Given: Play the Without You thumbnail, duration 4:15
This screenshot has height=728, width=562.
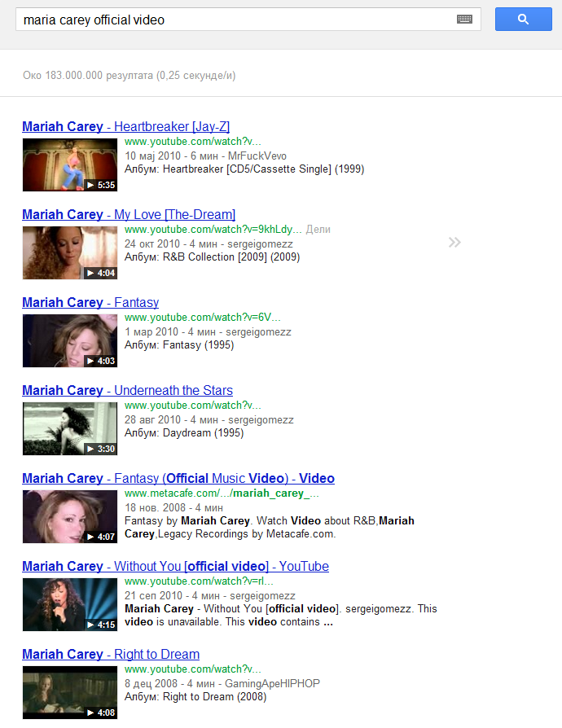Looking at the screenshot, I should tap(70, 604).
